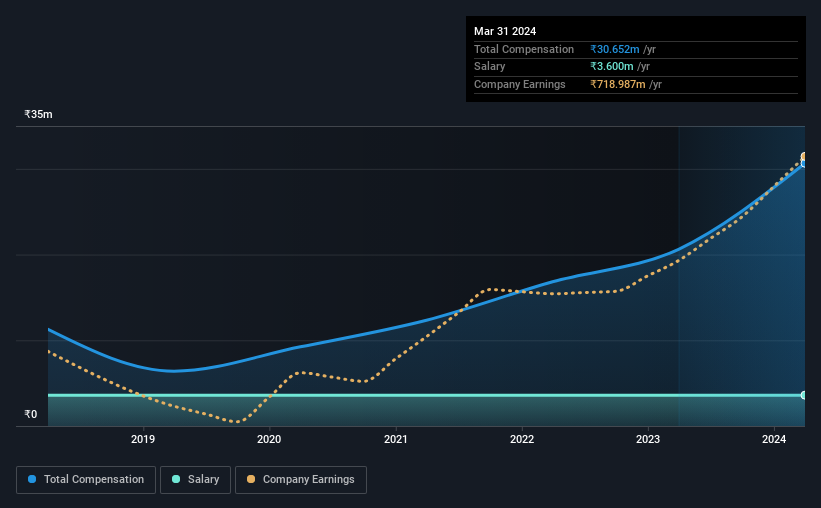Click the Salary row label in tooltip

pos(490,67)
